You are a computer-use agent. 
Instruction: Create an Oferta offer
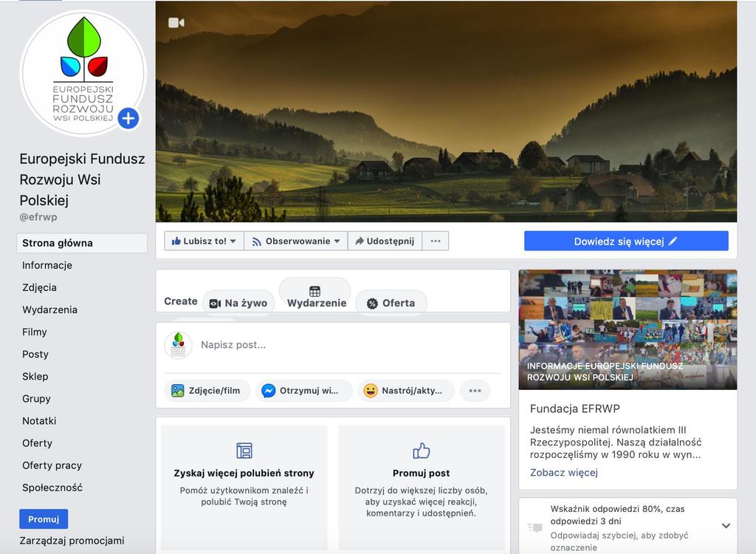pyautogui.click(x=391, y=303)
